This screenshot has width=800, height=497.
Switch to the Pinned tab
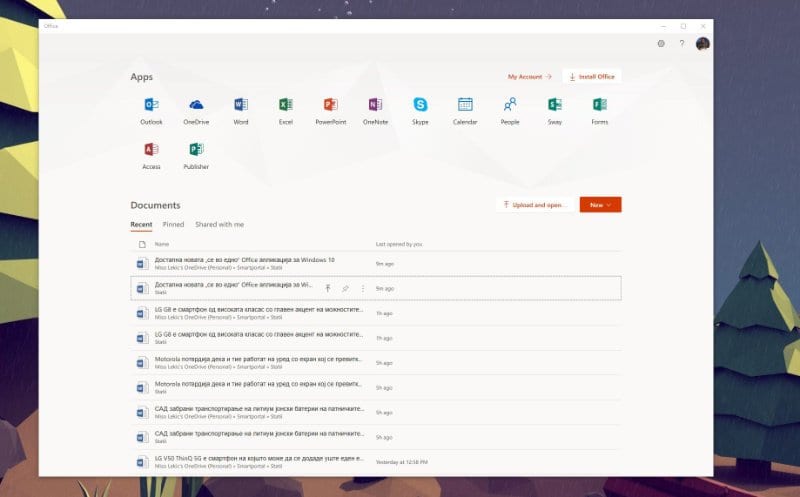pos(173,225)
